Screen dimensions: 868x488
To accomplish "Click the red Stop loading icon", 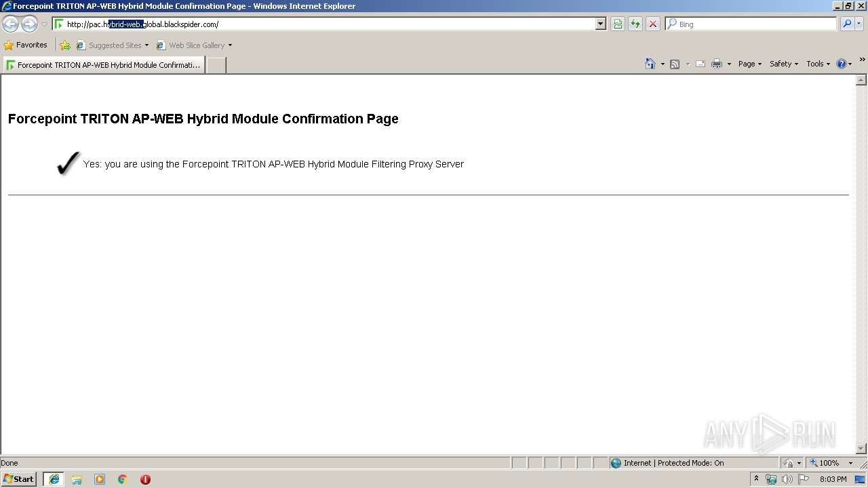I will (x=653, y=24).
